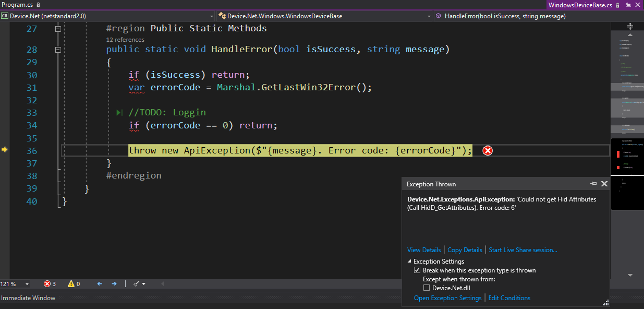This screenshot has height=309, width=644.
Task: Click the resize grip of Exception Thrown popup
Action: point(606,303)
